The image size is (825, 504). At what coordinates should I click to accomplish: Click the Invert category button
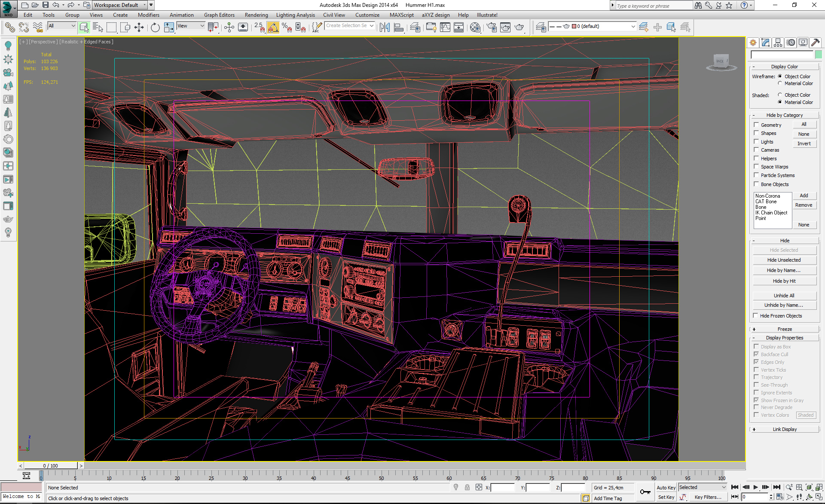pyautogui.click(x=804, y=144)
